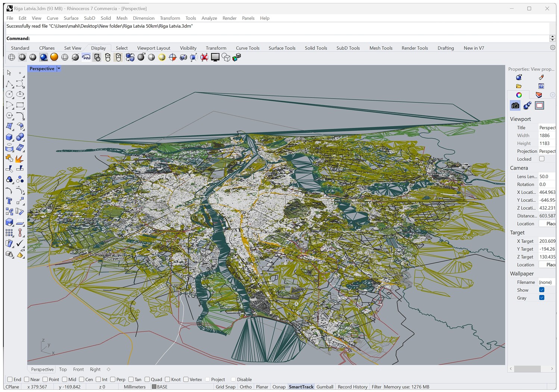
Task: Choose the Box solid tool
Action: coord(9,137)
